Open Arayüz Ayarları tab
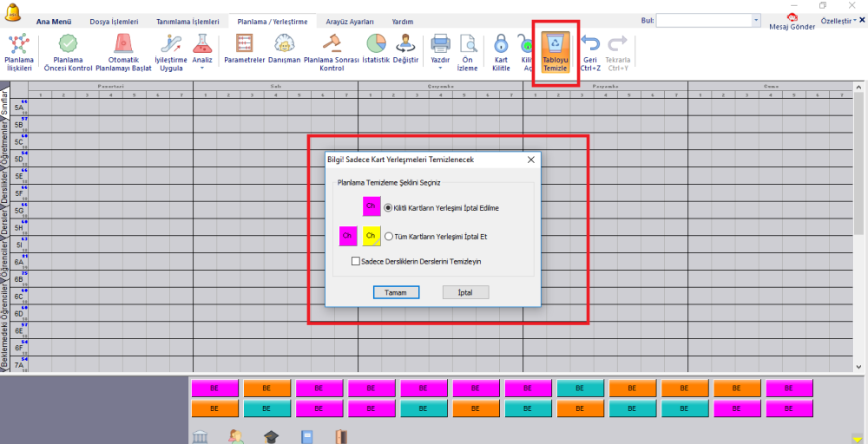868x444 pixels. click(x=349, y=22)
